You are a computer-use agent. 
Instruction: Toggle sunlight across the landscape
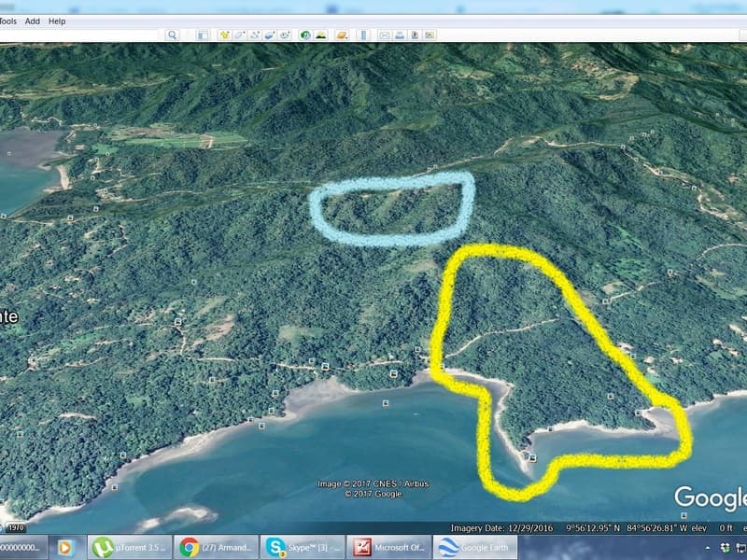(x=320, y=35)
